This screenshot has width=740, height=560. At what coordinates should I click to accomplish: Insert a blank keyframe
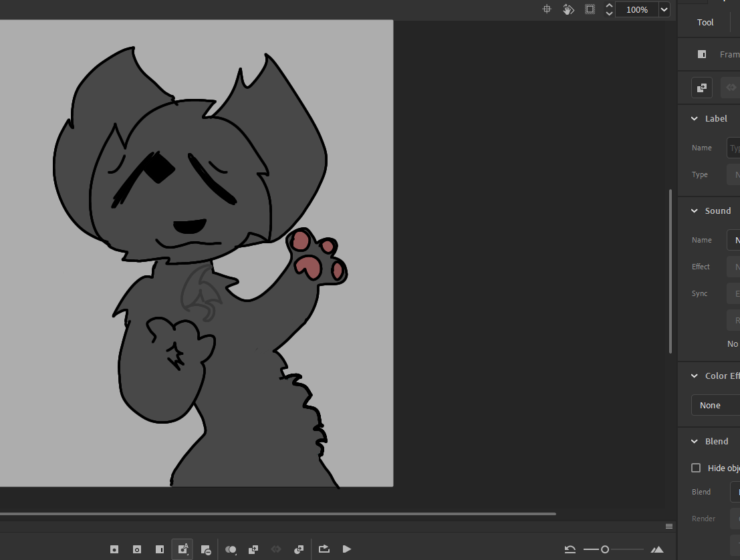(137, 549)
